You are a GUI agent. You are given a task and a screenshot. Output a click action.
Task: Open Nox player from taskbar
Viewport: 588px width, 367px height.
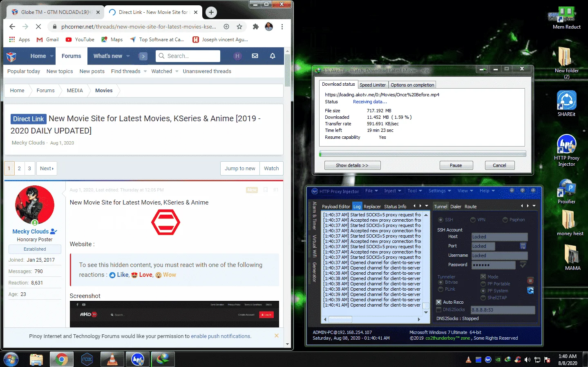(x=87, y=359)
